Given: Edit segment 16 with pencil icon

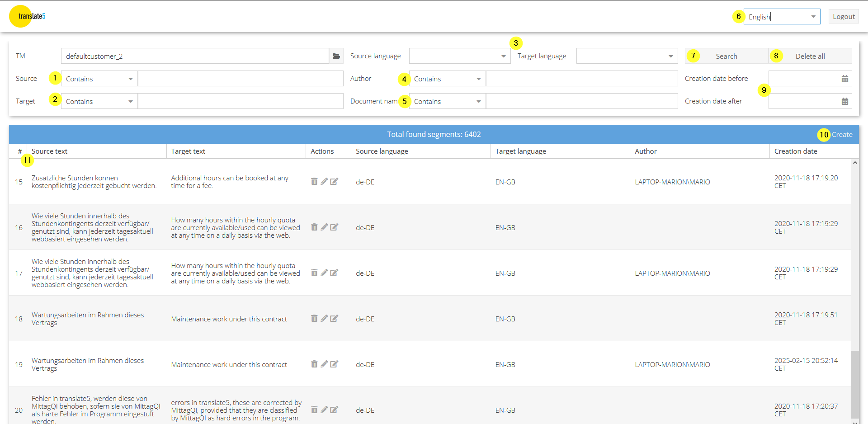Looking at the screenshot, I should click(324, 227).
